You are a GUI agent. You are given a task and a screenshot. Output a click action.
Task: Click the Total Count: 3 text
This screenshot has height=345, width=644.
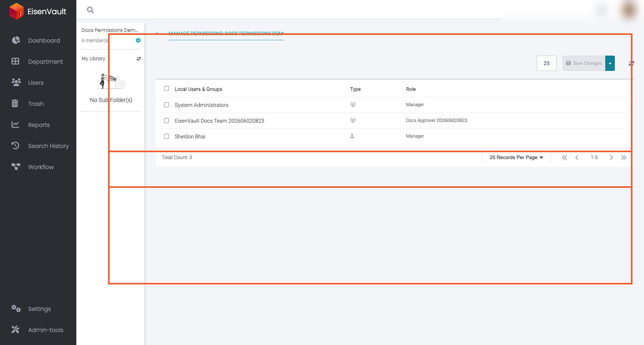pos(177,158)
